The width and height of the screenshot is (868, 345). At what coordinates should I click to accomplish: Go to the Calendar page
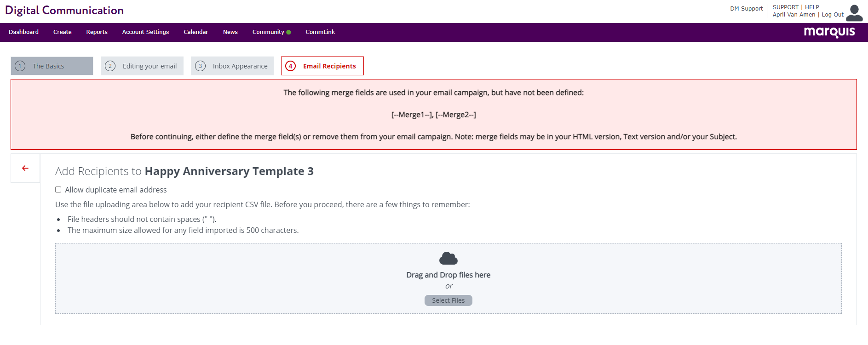196,32
